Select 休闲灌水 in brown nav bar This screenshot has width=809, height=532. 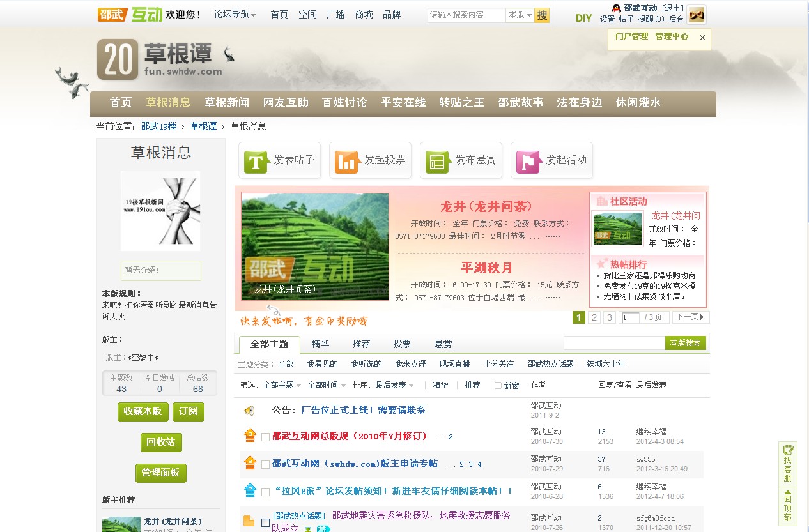click(x=638, y=103)
